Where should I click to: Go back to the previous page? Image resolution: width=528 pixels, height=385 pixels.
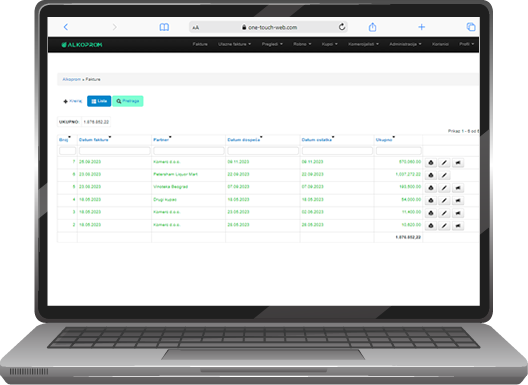[66, 27]
